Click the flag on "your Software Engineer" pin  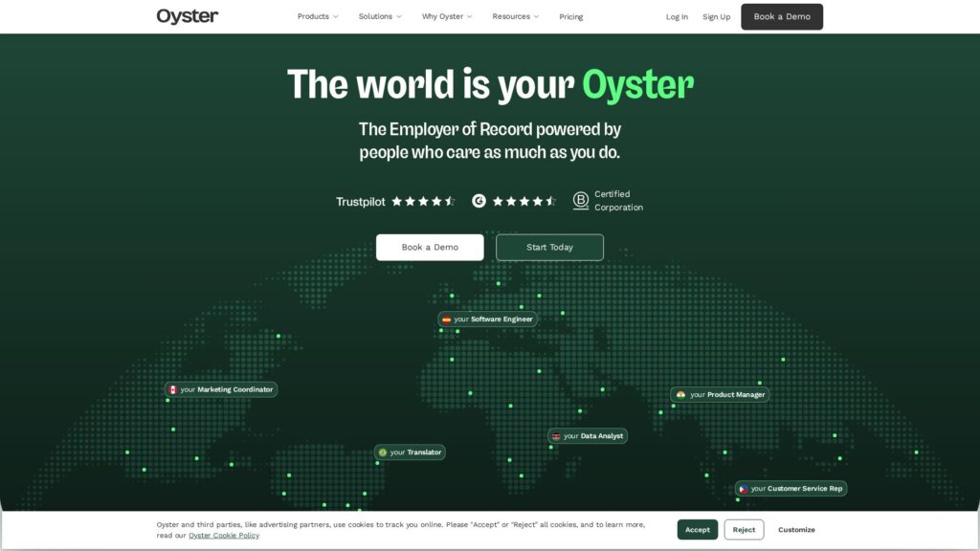click(447, 319)
